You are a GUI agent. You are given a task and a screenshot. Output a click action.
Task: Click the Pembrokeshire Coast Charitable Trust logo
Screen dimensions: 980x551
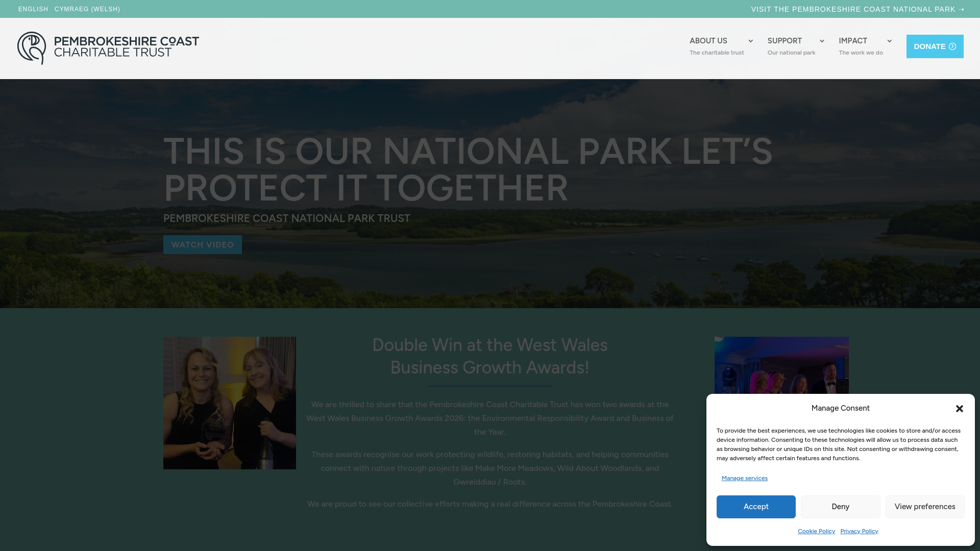tap(108, 48)
